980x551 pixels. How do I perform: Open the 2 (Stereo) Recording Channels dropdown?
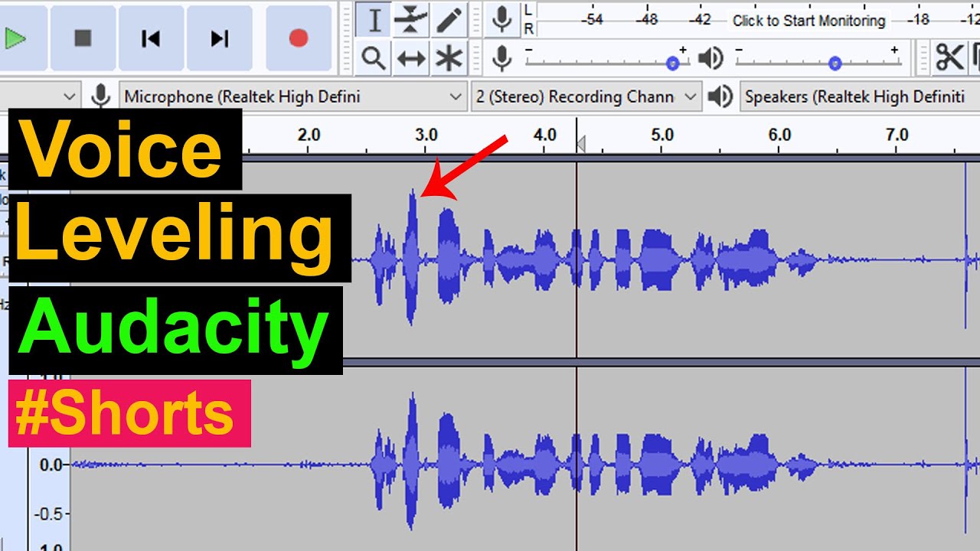click(x=586, y=97)
